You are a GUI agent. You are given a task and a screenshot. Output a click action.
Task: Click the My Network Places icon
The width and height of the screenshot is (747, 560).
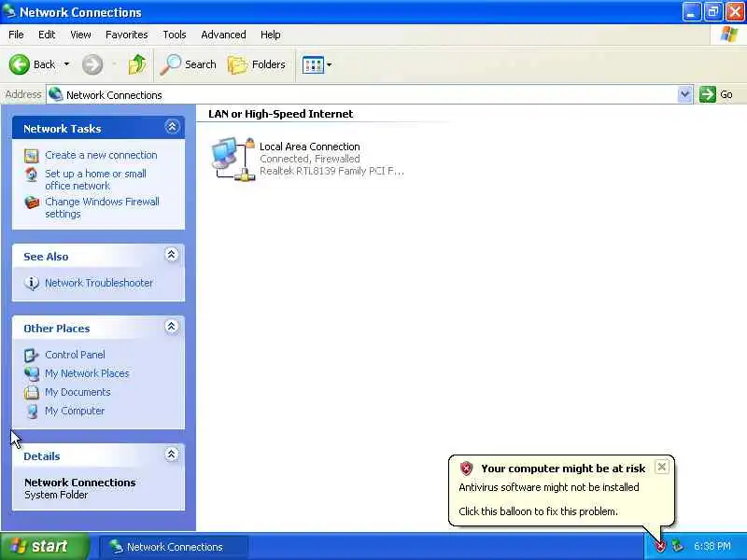pos(32,374)
